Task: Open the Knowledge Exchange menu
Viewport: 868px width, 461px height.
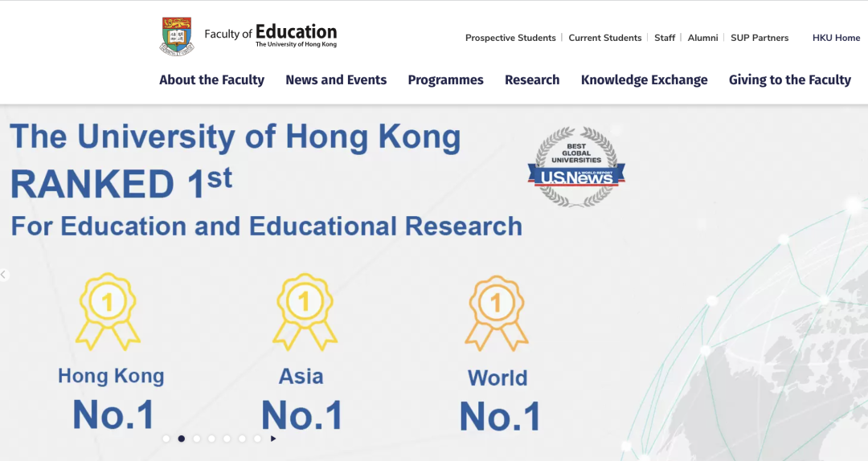Action: coord(644,80)
